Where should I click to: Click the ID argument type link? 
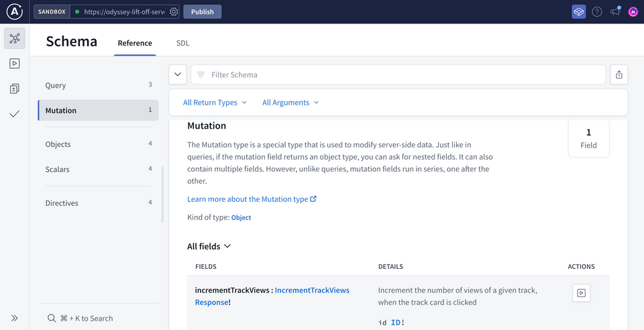(x=396, y=323)
